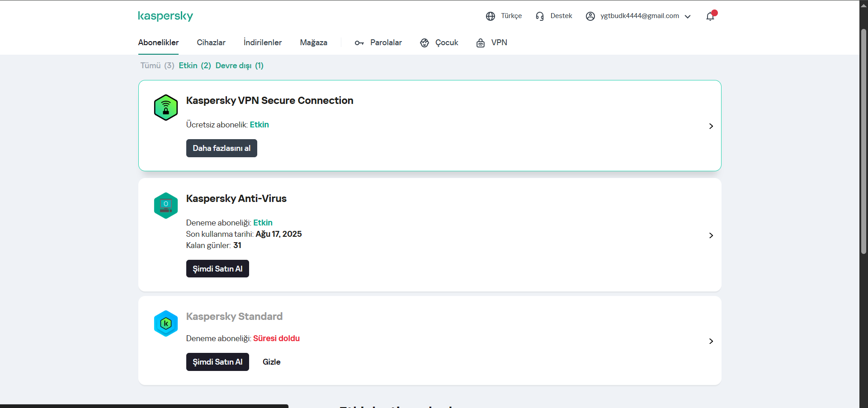Viewport: 868px width, 408px height.
Task: Click the globe language icon
Action: [491, 16]
